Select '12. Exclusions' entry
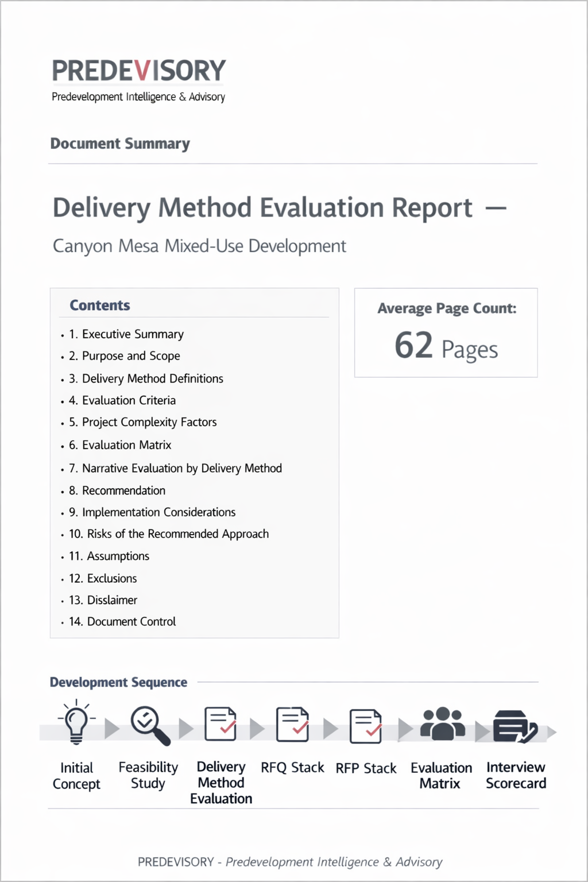588x882 pixels. 103,578
